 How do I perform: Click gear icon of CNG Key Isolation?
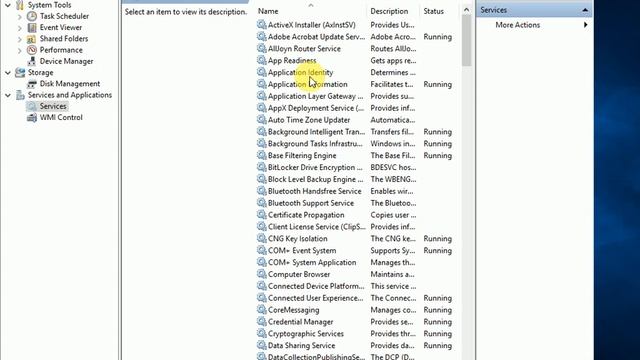click(x=262, y=238)
